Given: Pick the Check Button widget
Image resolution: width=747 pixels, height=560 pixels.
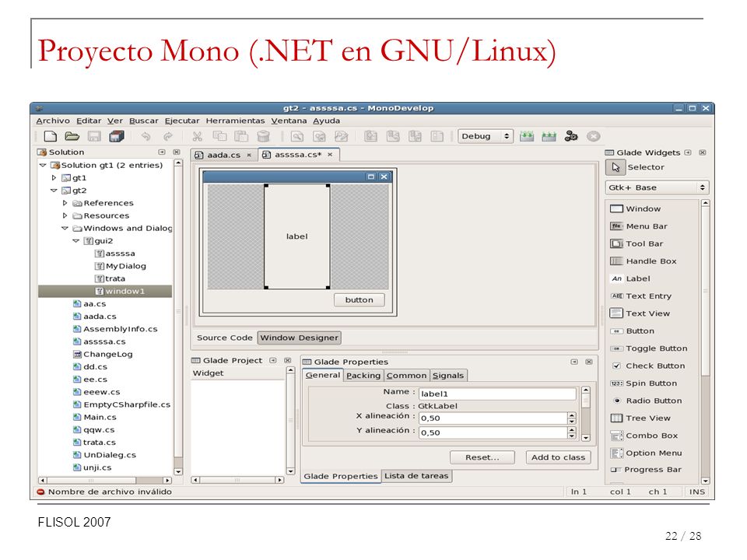Looking at the screenshot, I should pyautogui.click(x=647, y=366).
